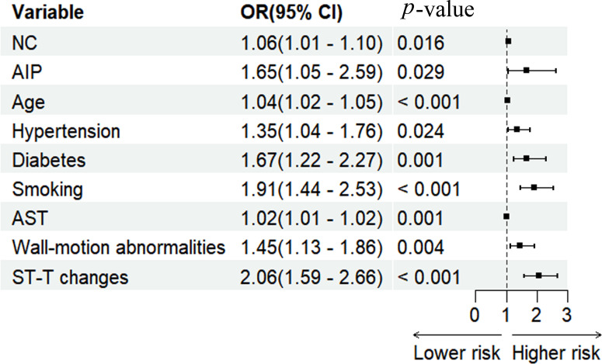Screen dimensions: 602x364
Task: Click the AIP point estimate marker
Action: pyautogui.click(x=527, y=70)
